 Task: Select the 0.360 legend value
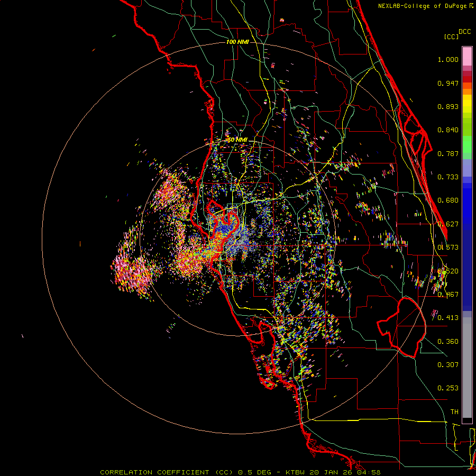point(448,342)
